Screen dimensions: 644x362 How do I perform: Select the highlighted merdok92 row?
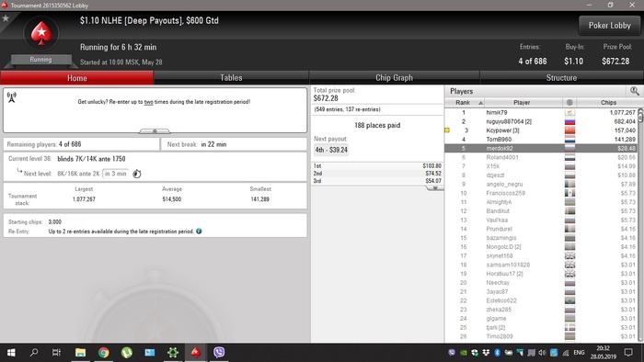pyautogui.click(x=541, y=149)
